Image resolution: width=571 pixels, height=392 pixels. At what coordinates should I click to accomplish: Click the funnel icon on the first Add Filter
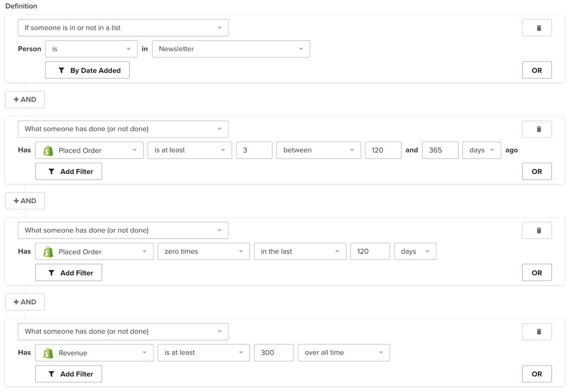(52, 171)
